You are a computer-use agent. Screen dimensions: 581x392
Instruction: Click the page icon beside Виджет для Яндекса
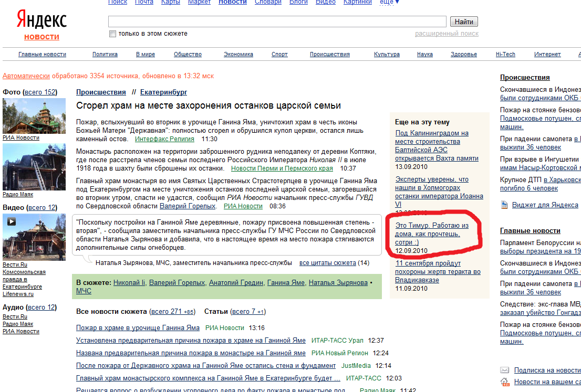[504, 205]
